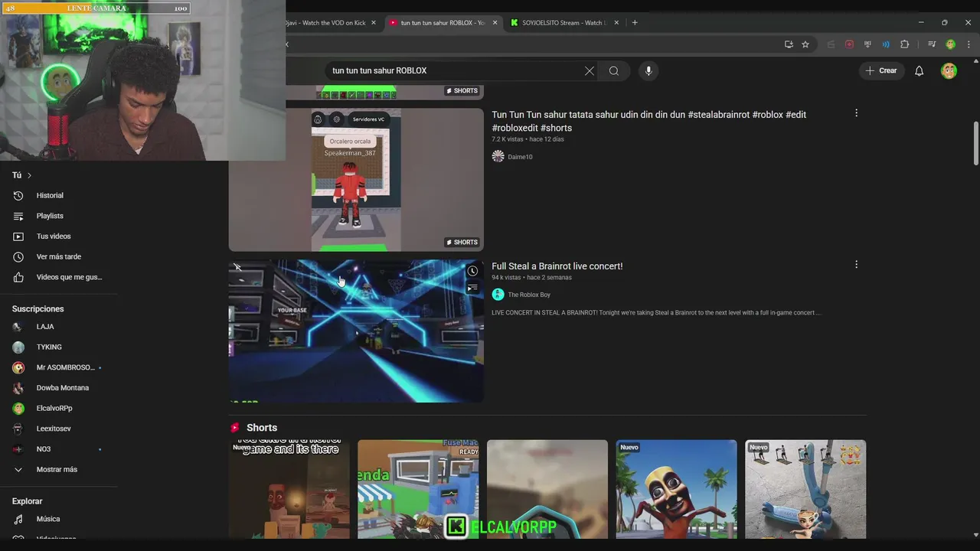
Task: Open Full Steal a Brainrot live concert title
Action: 557,266
